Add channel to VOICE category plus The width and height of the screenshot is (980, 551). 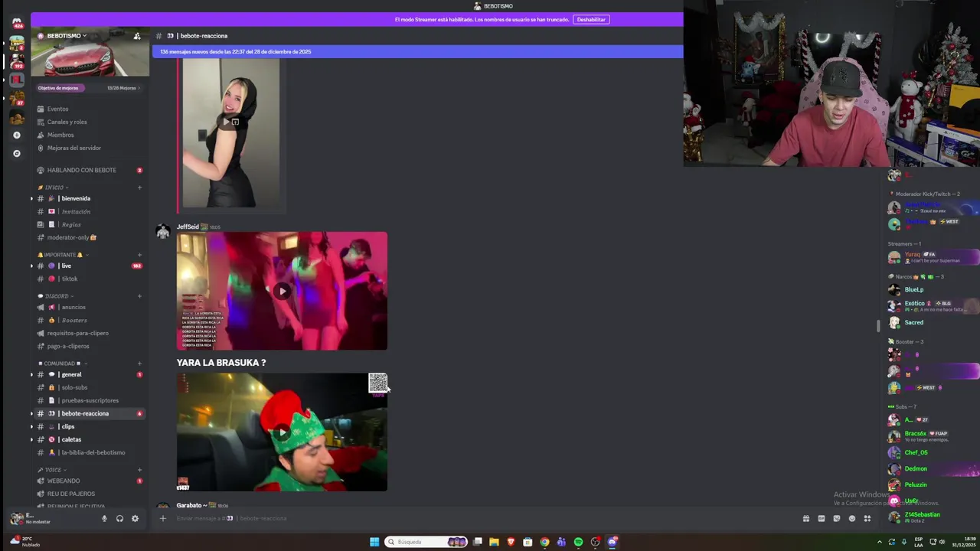pyautogui.click(x=139, y=470)
